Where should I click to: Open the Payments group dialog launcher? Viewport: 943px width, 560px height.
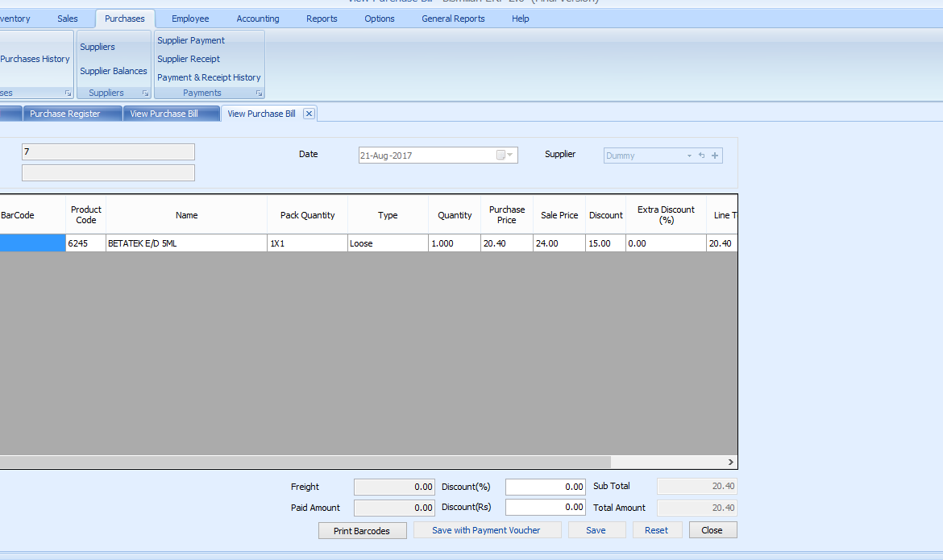[259, 93]
